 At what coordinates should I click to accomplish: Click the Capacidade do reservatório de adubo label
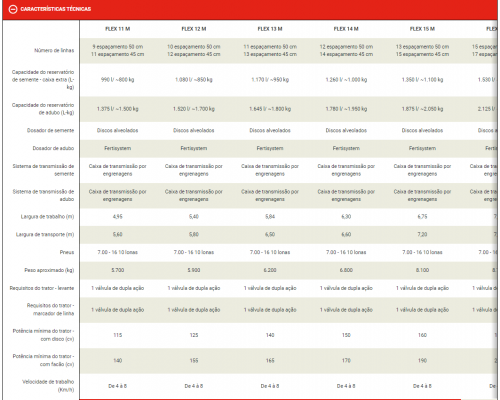pos(43,109)
